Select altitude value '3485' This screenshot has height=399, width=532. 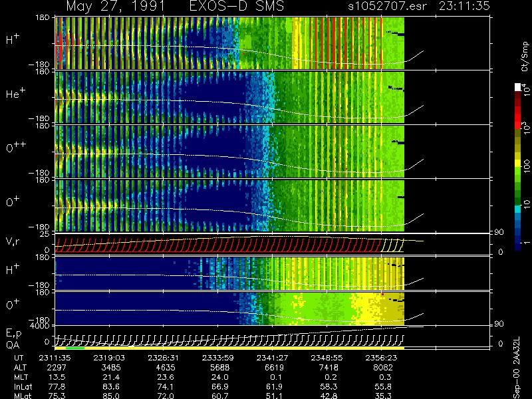click(111, 368)
